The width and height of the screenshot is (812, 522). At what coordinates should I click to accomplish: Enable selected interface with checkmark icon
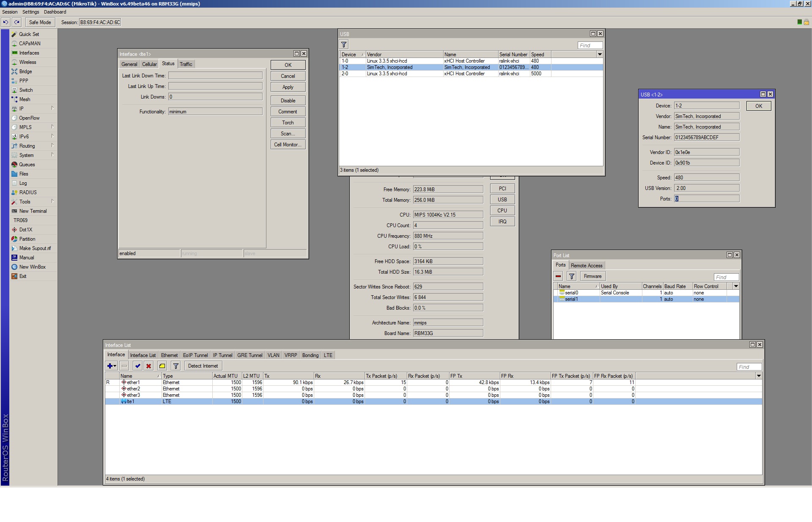point(137,366)
